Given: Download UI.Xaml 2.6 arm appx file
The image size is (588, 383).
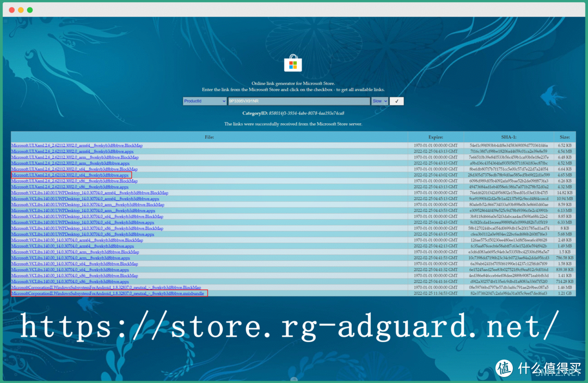Looking at the screenshot, I should point(70,163).
